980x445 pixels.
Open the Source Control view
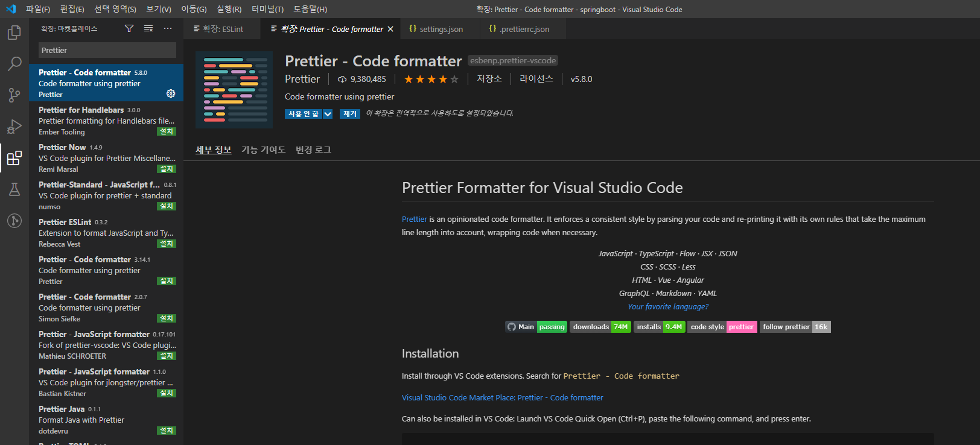pos(14,95)
